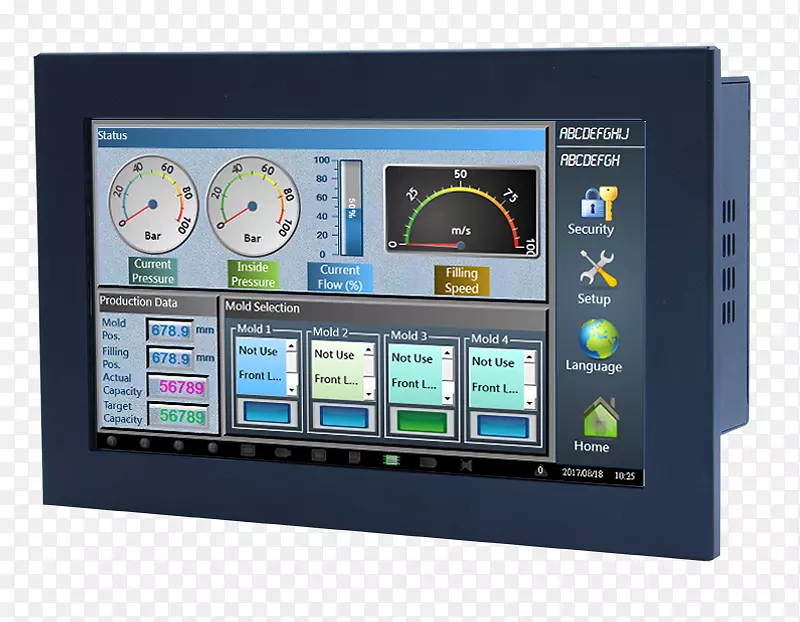Image resolution: width=800 pixels, height=622 pixels.
Task: Open Setup wrench and screwdriver icon
Action: (598, 268)
